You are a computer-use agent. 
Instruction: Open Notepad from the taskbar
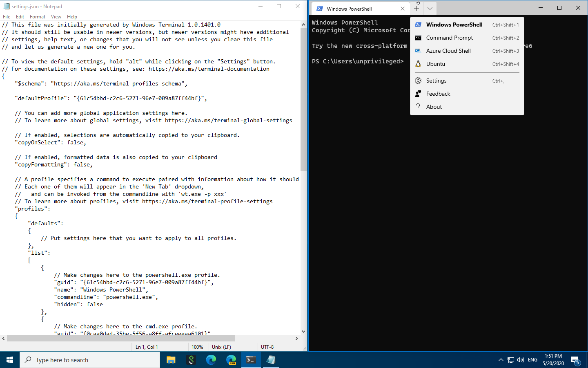(x=271, y=360)
